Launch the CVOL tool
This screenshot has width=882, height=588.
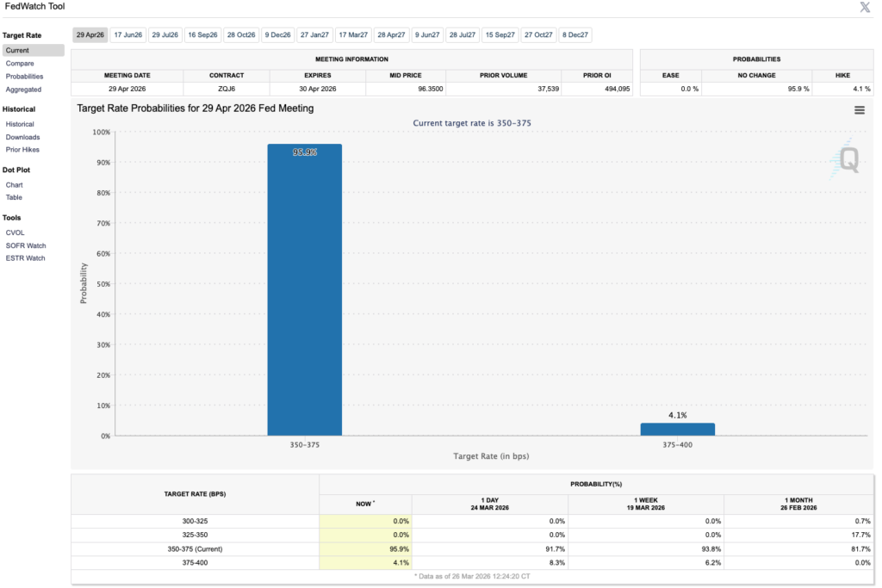15,232
